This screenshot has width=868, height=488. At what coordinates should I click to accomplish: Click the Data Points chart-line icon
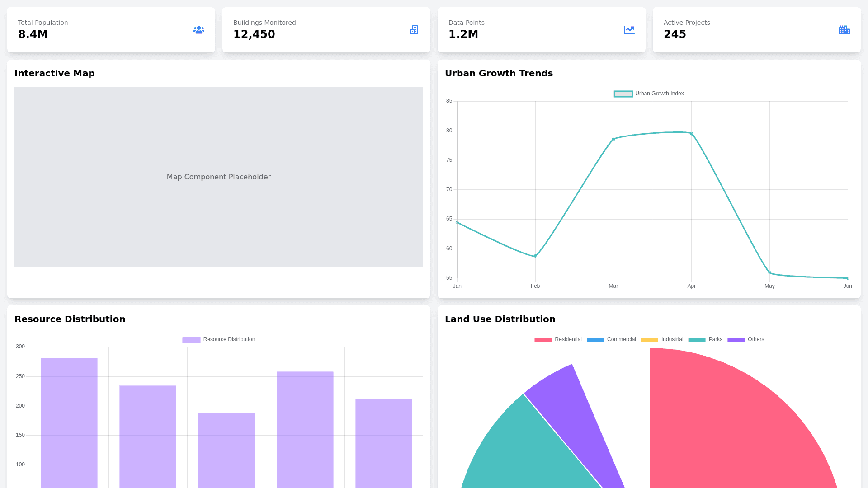(x=629, y=30)
